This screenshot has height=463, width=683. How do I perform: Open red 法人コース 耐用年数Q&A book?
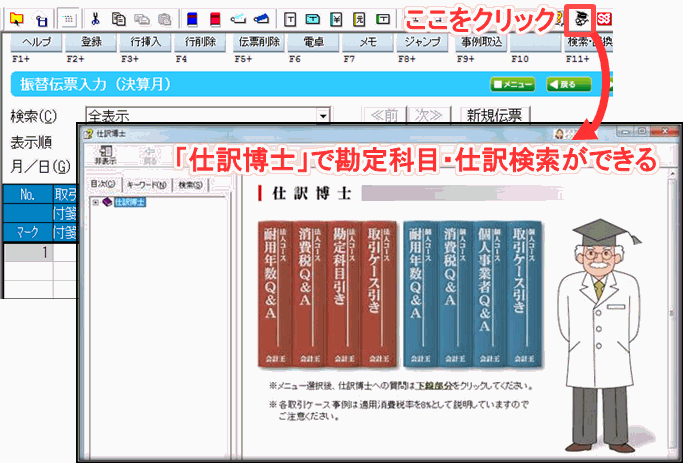tap(275, 294)
